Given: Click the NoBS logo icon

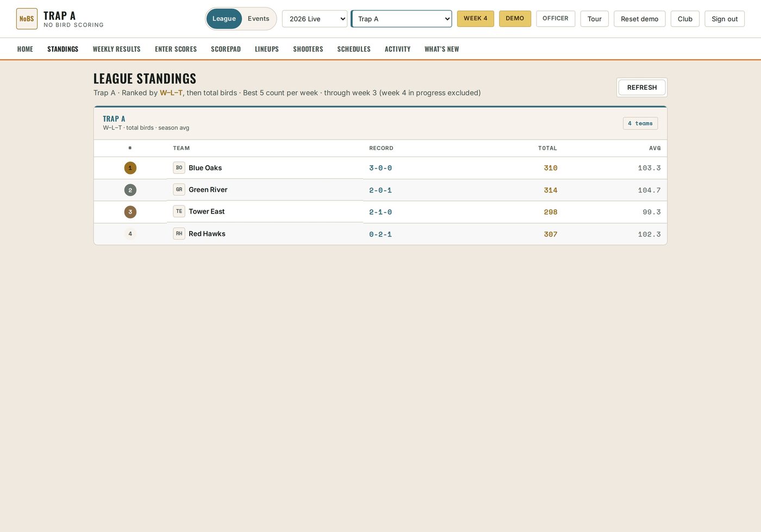Looking at the screenshot, I should (27, 18).
